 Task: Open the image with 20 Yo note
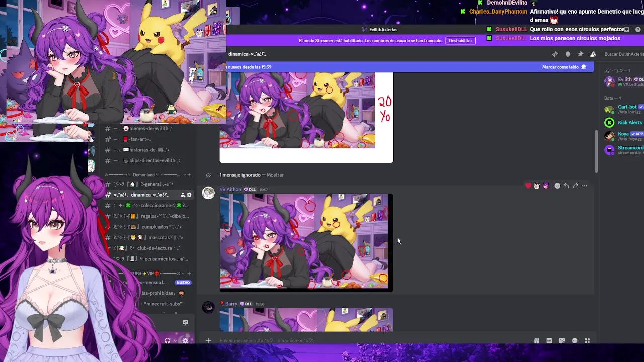(x=306, y=118)
